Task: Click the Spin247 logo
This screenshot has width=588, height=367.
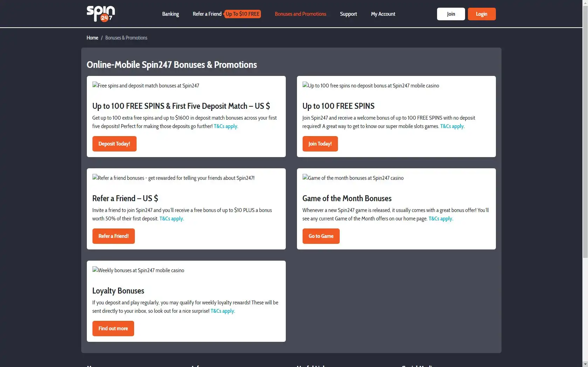Action: click(x=101, y=14)
